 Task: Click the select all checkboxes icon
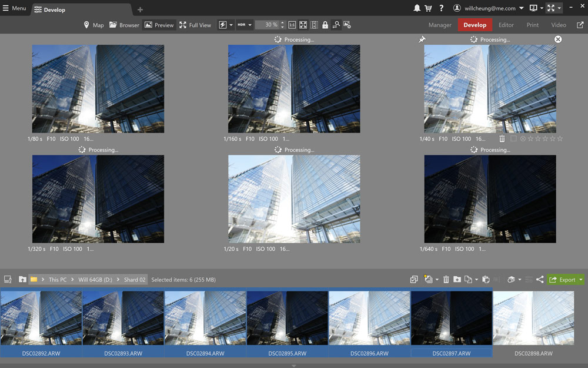pos(414,279)
